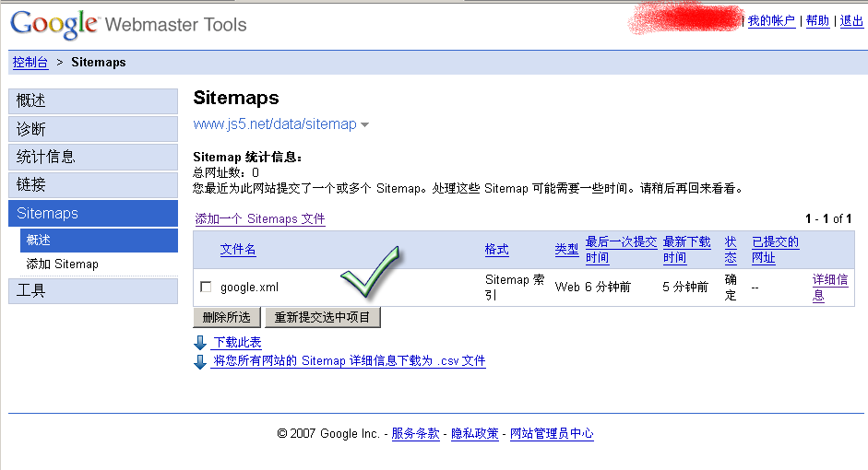
Task: Go to 控制台 breadcrumb link
Action: point(30,63)
